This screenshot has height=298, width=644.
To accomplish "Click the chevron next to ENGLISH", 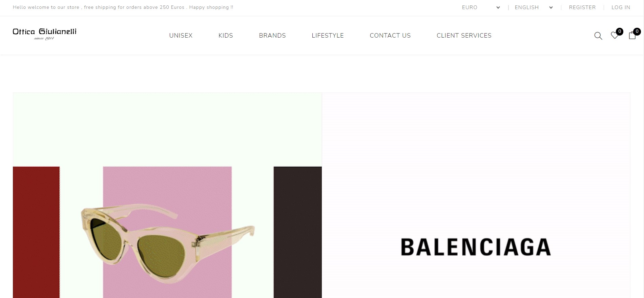I will [551, 7].
